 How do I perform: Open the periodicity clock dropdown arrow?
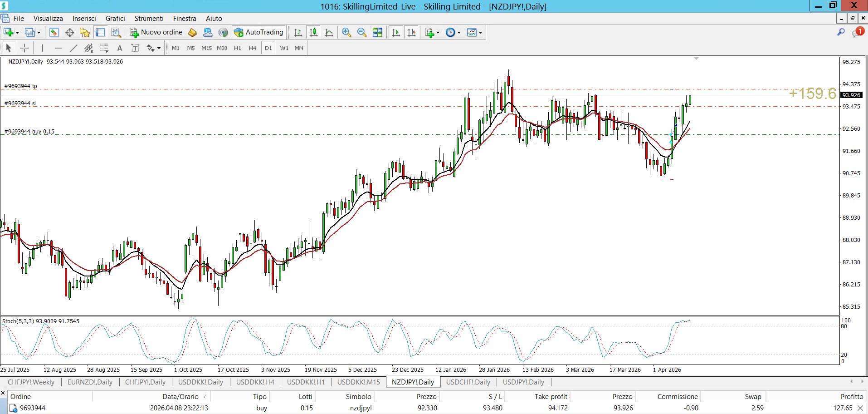459,33
